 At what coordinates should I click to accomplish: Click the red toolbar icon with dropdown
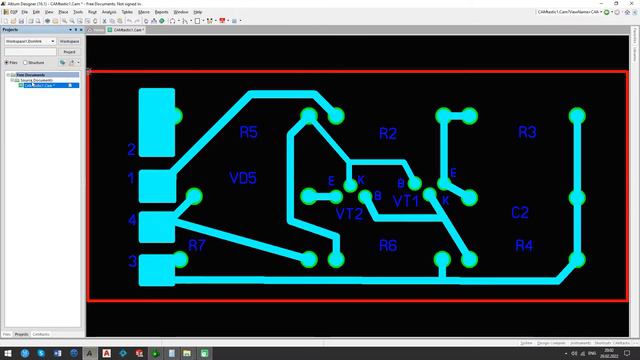(x=222, y=21)
